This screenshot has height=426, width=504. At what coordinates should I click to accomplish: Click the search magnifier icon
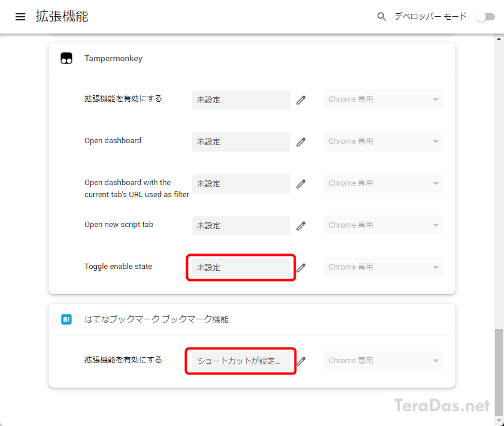[x=381, y=16]
